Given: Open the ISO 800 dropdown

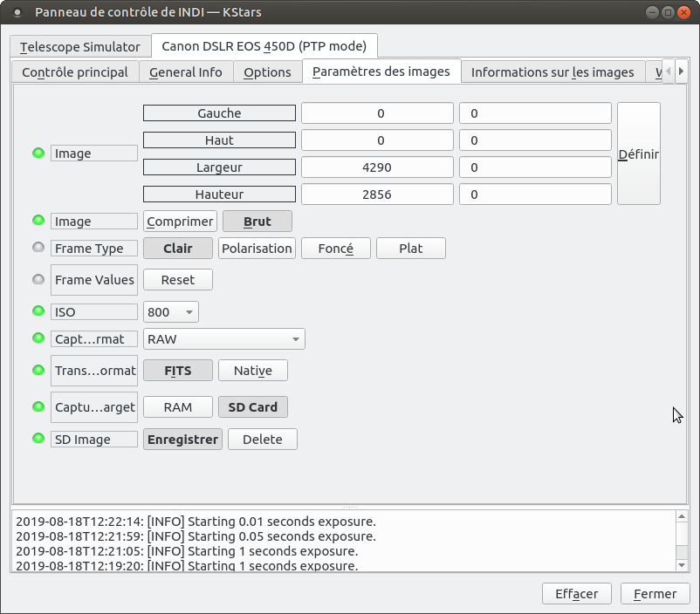Looking at the screenshot, I should (x=170, y=312).
